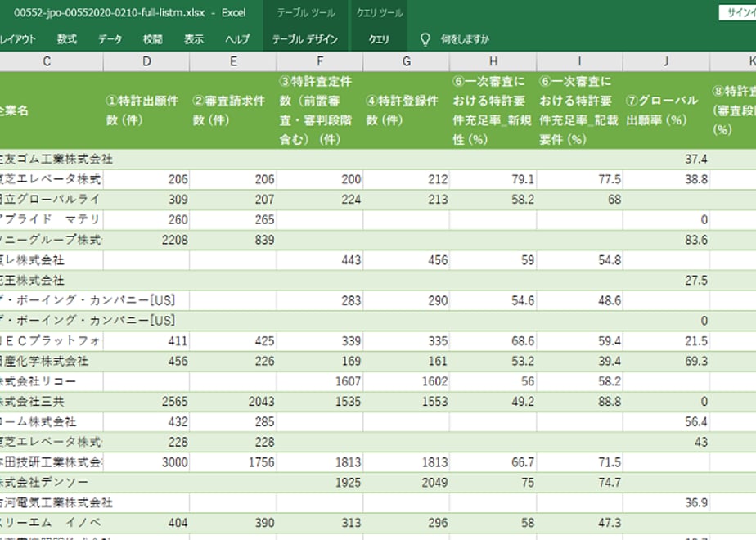Select the cell with value 83.6
Image resolution: width=756 pixels, height=540 pixels.
tap(666, 240)
